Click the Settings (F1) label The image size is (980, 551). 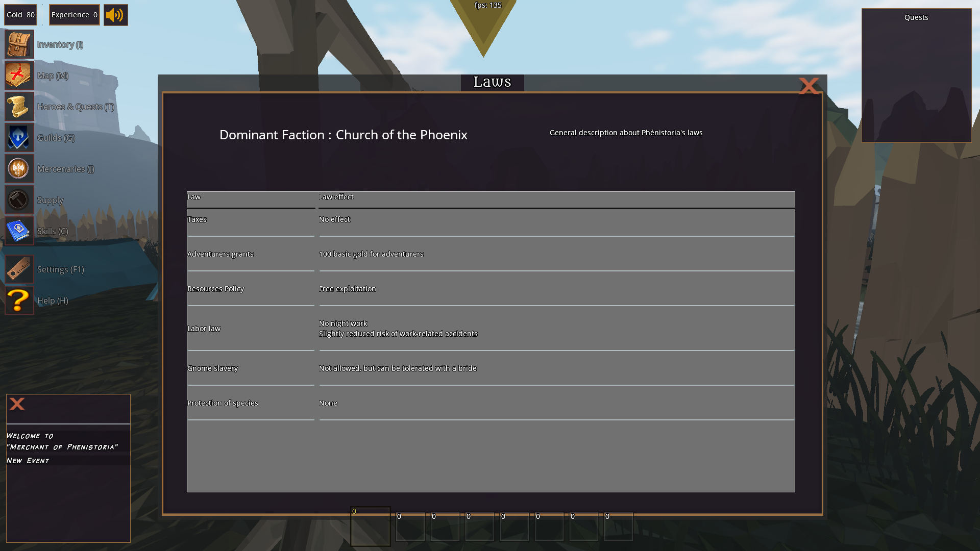61,269
